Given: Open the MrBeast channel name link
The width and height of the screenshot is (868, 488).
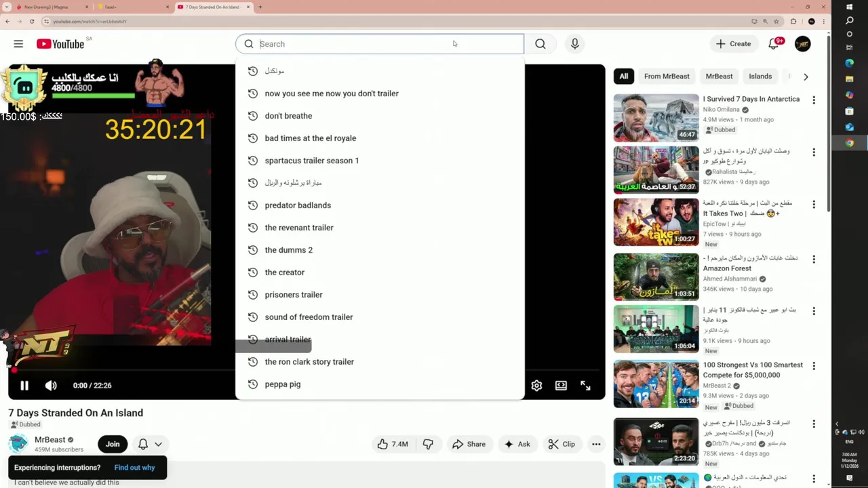Looking at the screenshot, I should 50,440.
